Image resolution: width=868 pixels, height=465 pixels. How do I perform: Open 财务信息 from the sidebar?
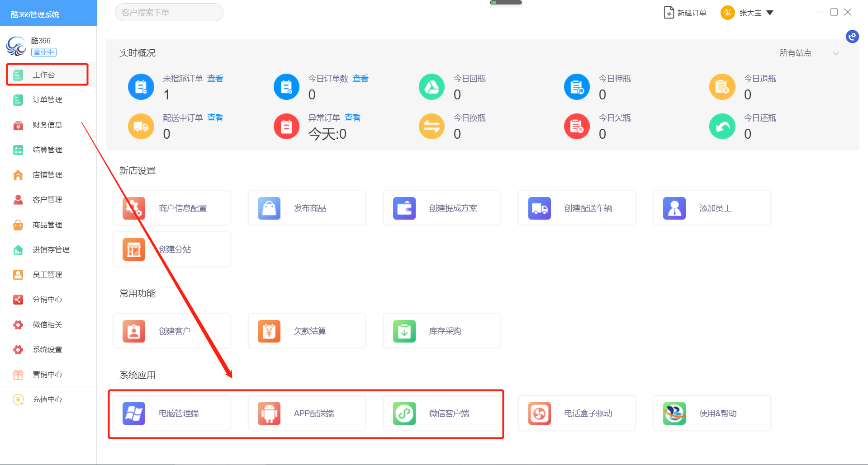(47, 125)
